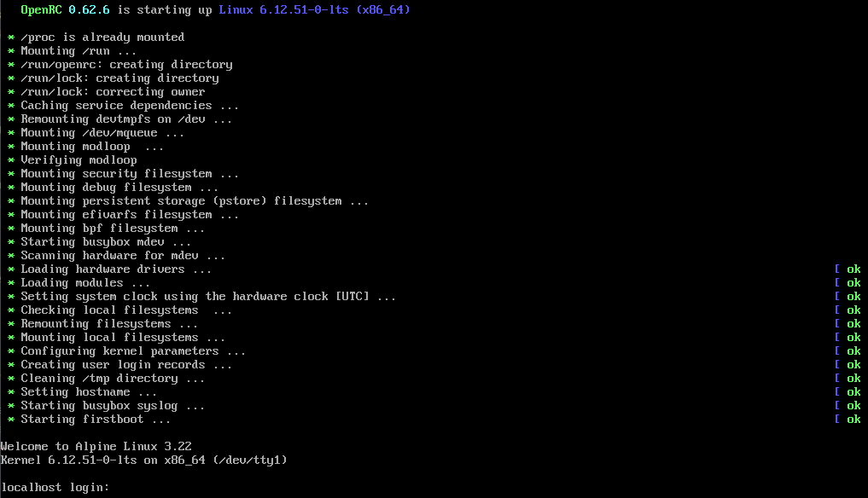The image size is (868, 498).
Task: Click the Mounting efivarfs filesystem line
Action: 130,215
